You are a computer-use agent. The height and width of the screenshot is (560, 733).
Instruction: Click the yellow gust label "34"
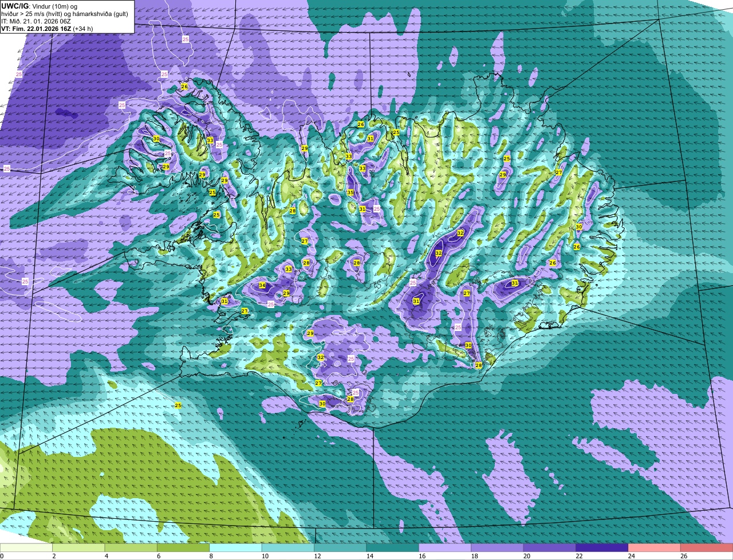[262, 285]
